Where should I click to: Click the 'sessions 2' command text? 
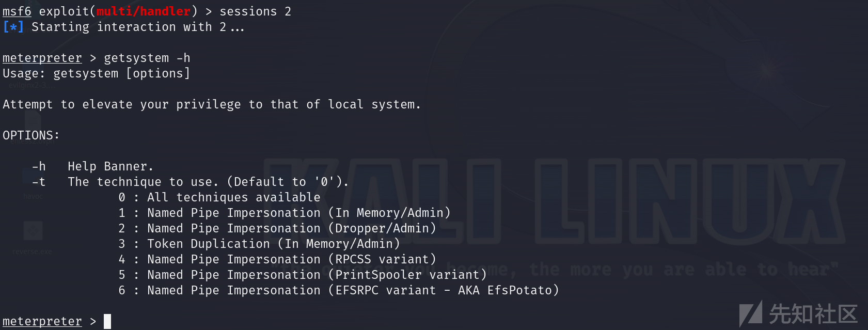click(x=256, y=11)
